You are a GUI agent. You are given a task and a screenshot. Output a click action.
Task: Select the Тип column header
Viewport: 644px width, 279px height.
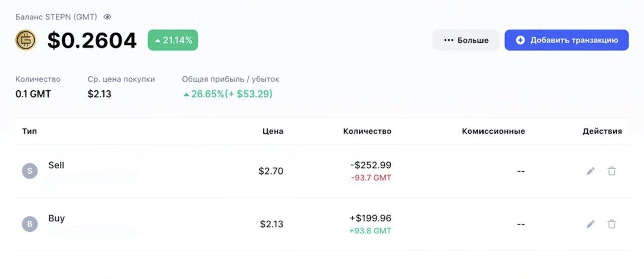[30, 131]
